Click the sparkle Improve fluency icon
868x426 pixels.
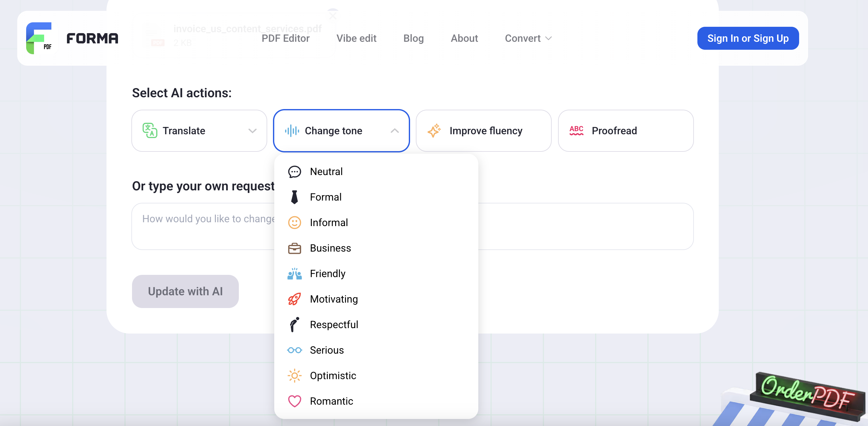[x=434, y=131]
